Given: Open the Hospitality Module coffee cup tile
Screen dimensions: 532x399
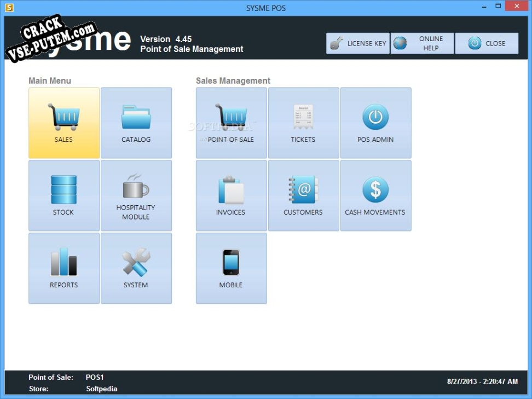Looking at the screenshot, I should [136, 195].
